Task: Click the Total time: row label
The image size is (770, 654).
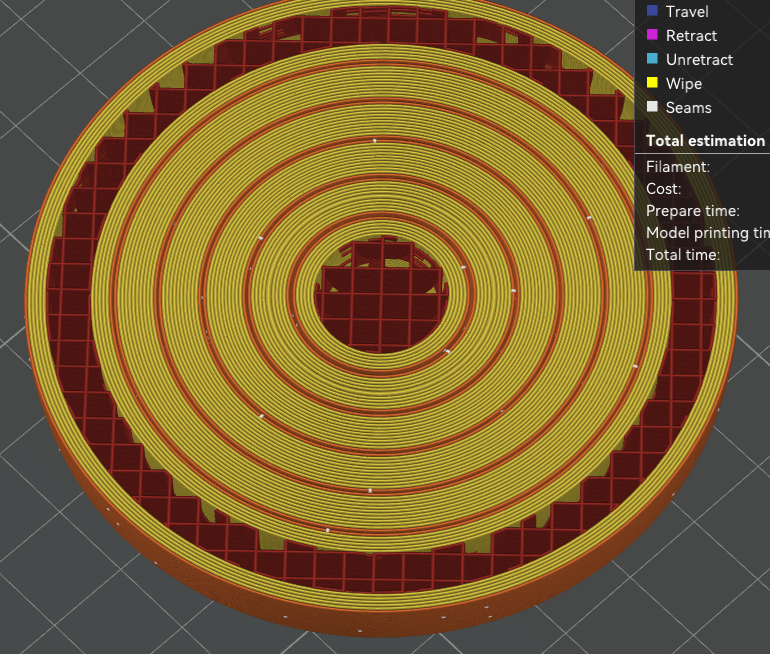Action: (683, 255)
